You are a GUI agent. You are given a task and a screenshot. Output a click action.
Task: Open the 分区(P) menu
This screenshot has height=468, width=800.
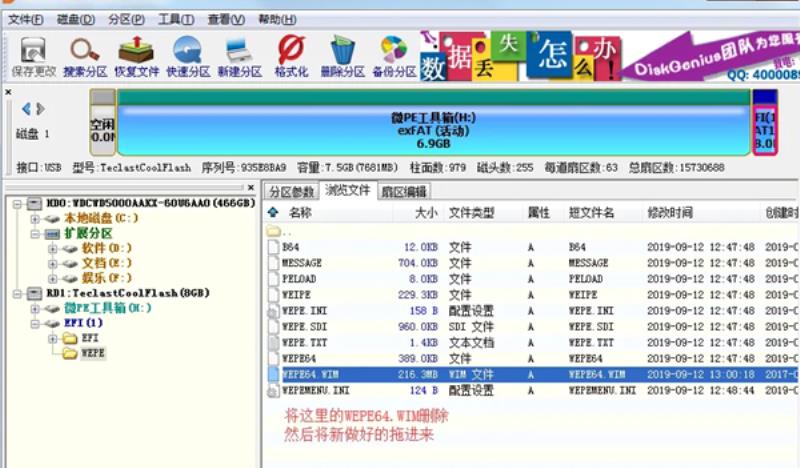(x=126, y=19)
